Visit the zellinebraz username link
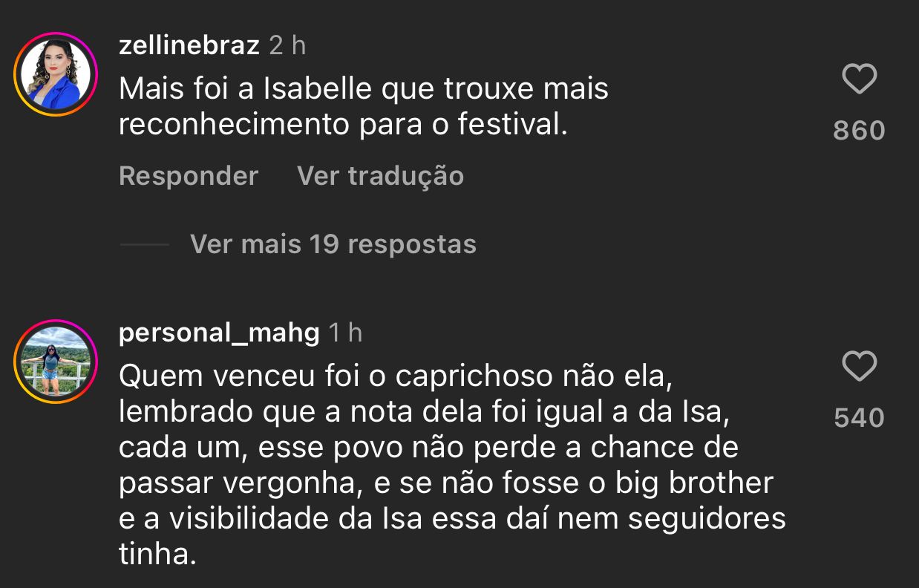The width and height of the screenshot is (919, 588). [x=189, y=46]
